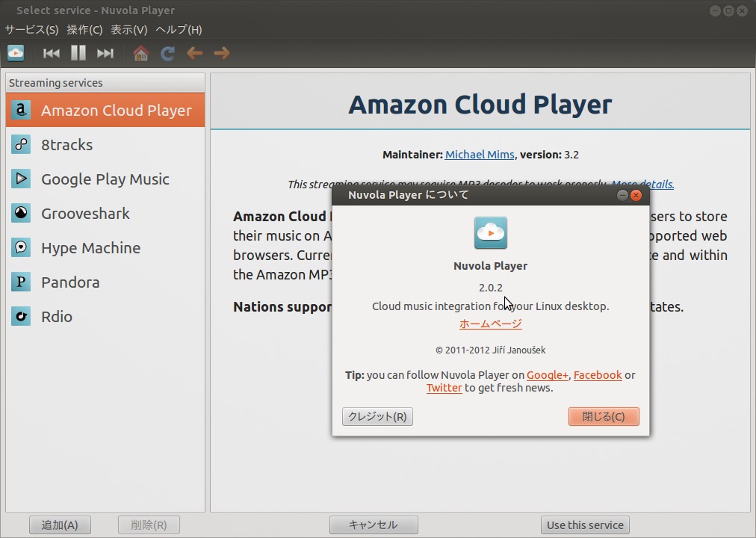Skip to next track in toolbar
Viewport: 756px width, 538px height.
click(105, 53)
